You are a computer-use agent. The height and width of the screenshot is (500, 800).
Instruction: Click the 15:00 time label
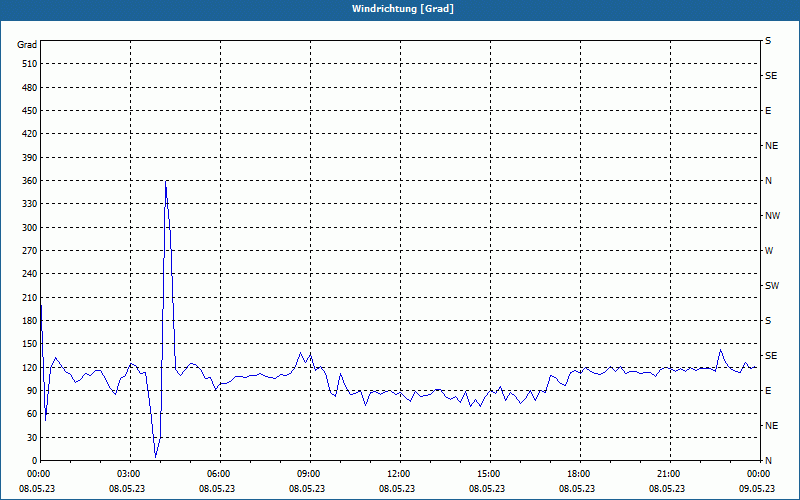tap(490, 474)
